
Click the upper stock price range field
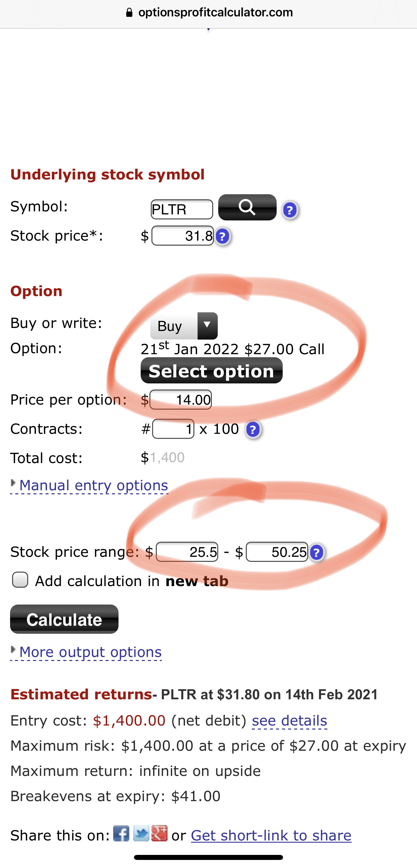click(277, 552)
